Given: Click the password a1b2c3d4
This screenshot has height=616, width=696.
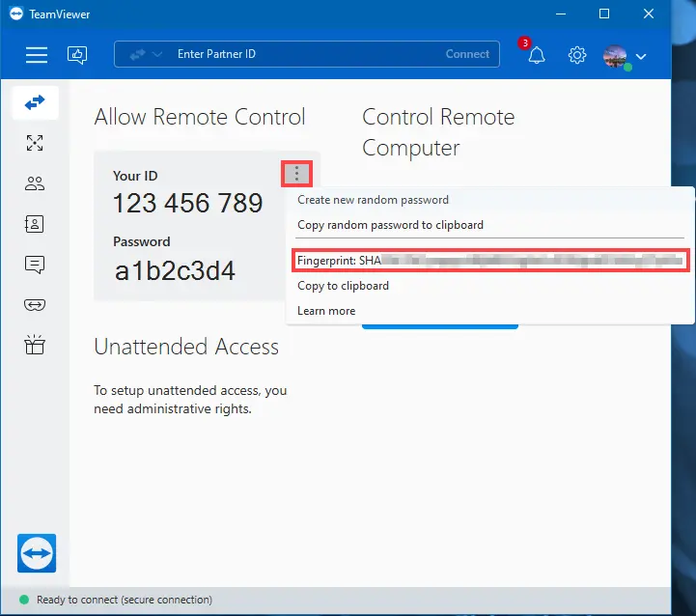Looking at the screenshot, I should pyautogui.click(x=175, y=271).
